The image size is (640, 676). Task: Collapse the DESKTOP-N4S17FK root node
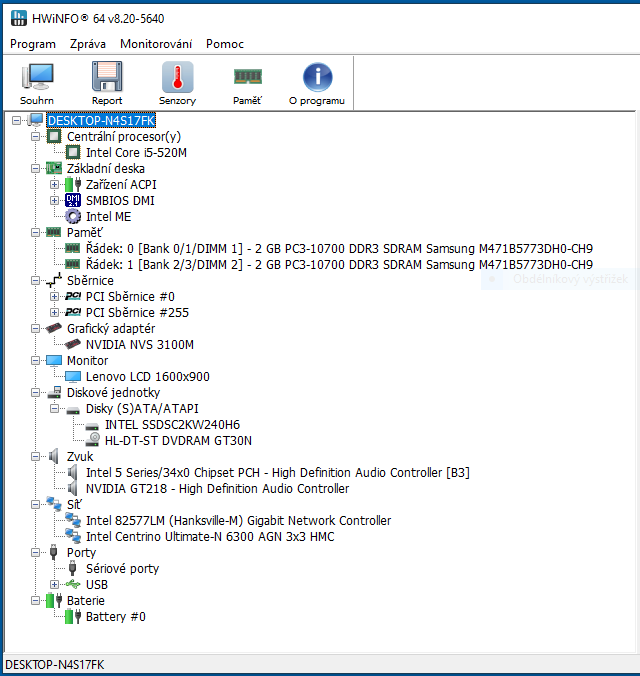[16, 120]
